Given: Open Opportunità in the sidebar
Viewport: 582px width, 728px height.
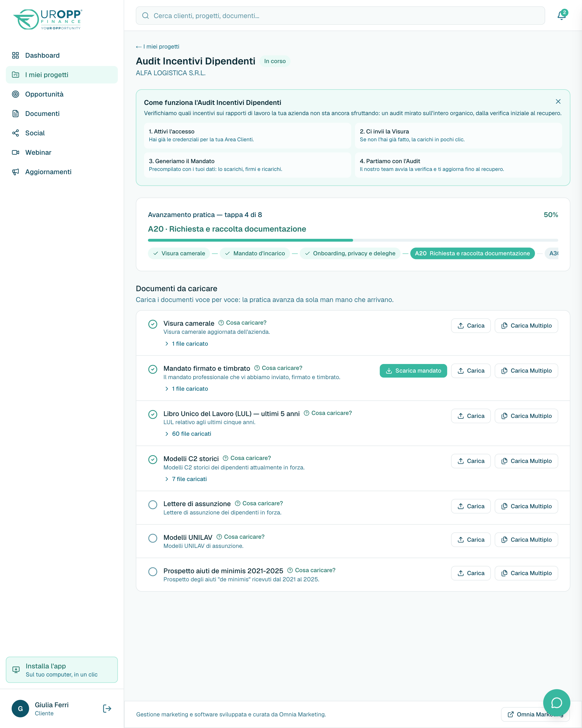Looking at the screenshot, I should pyautogui.click(x=62, y=94).
